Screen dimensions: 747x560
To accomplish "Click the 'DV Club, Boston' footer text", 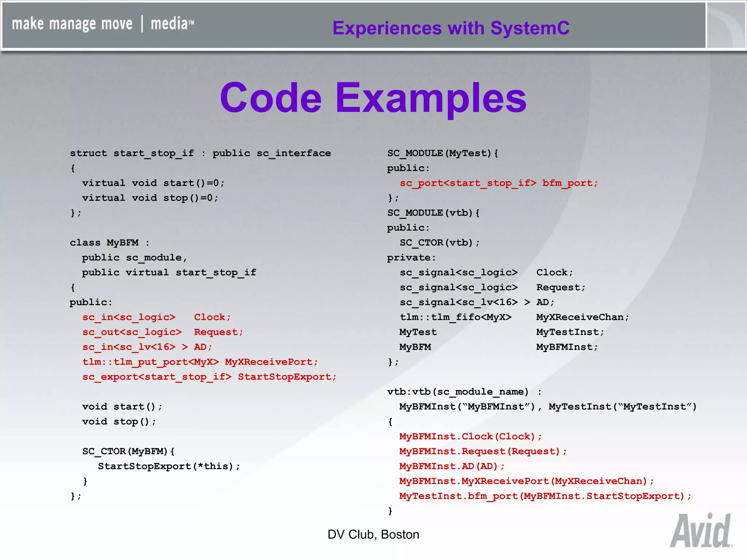I will point(373,534).
